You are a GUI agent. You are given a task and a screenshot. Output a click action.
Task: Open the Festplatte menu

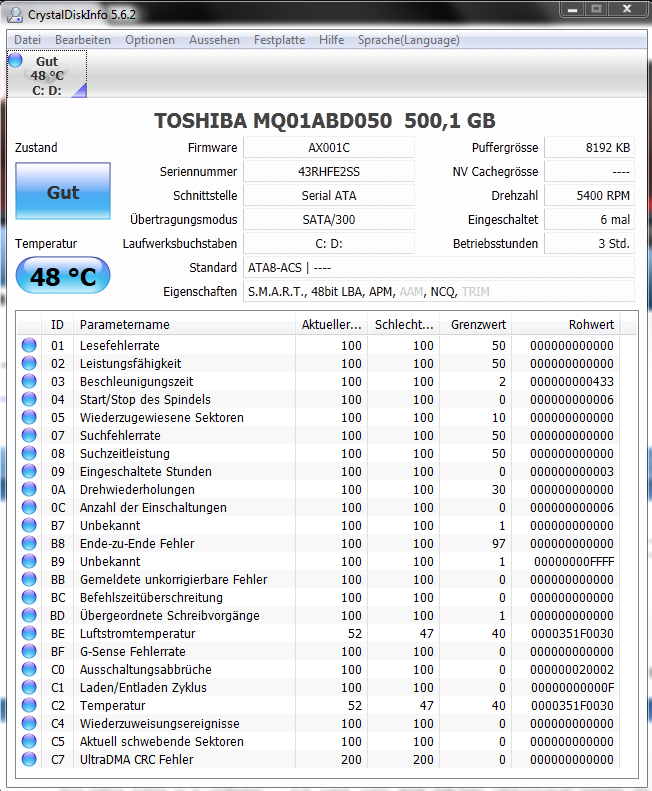(279, 40)
